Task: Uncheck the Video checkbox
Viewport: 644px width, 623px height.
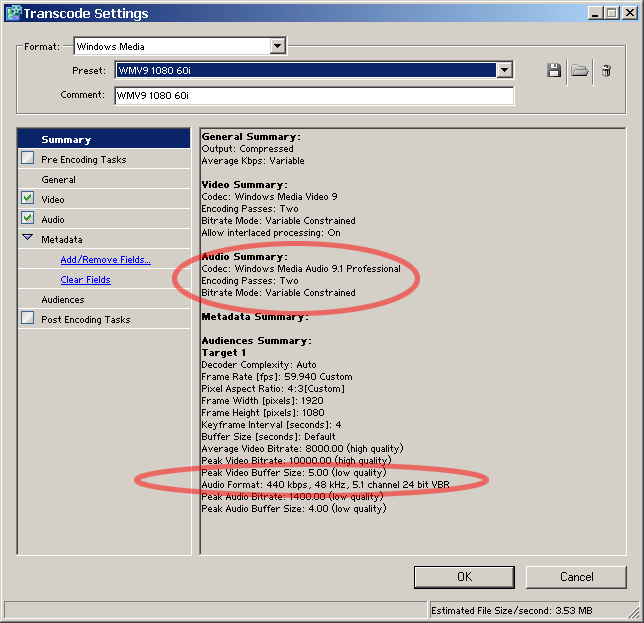Action: tap(28, 198)
